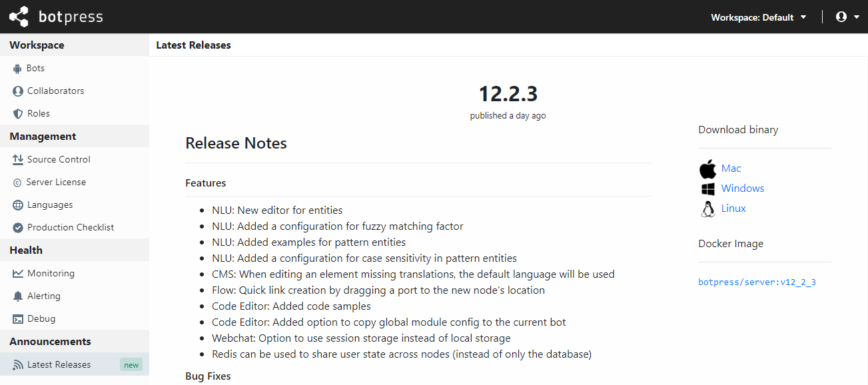Viewport: 868px width, 385px height.
Task: Open the botpress/server:v12_2_3 Docker link
Action: coord(756,282)
